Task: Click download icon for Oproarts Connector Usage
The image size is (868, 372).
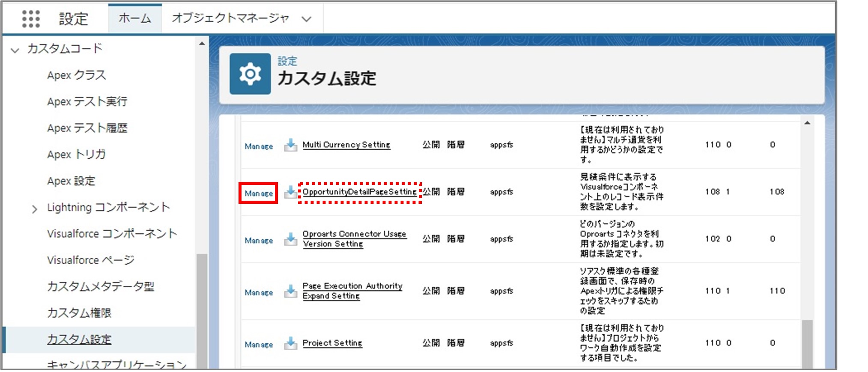Action: point(290,239)
